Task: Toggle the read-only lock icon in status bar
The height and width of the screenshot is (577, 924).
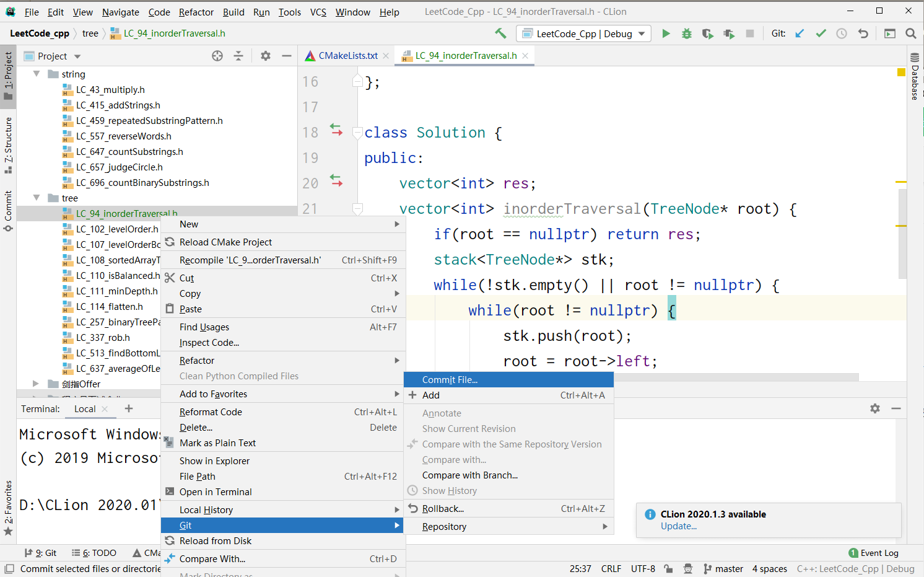Action: (x=668, y=568)
